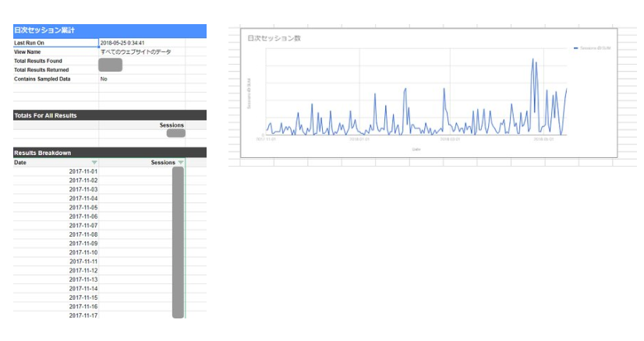Select the 2017-11-01 date cell
This screenshot has width=644, height=341.
pyautogui.click(x=83, y=171)
